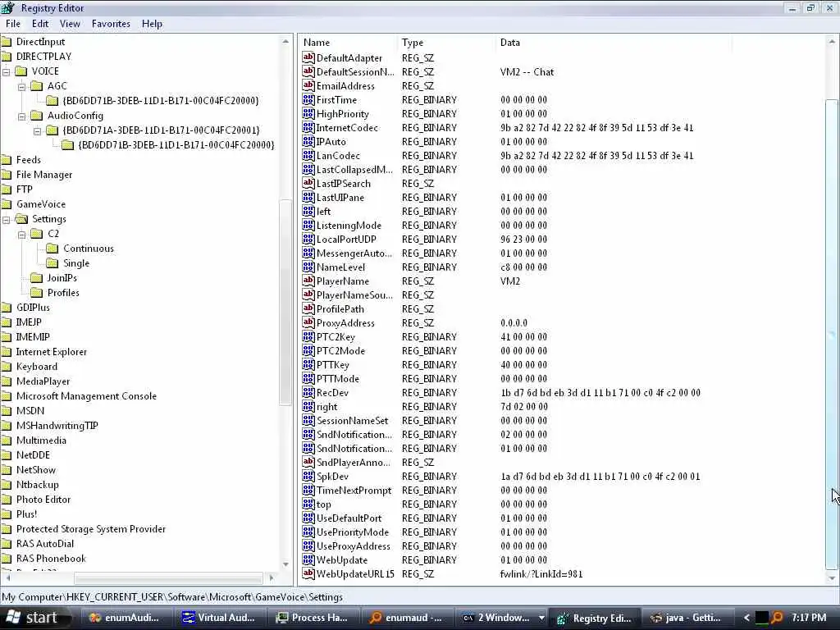The width and height of the screenshot is (840, 630).
Task: Click the EmailAddress string value icon
Action: [308, 85]
